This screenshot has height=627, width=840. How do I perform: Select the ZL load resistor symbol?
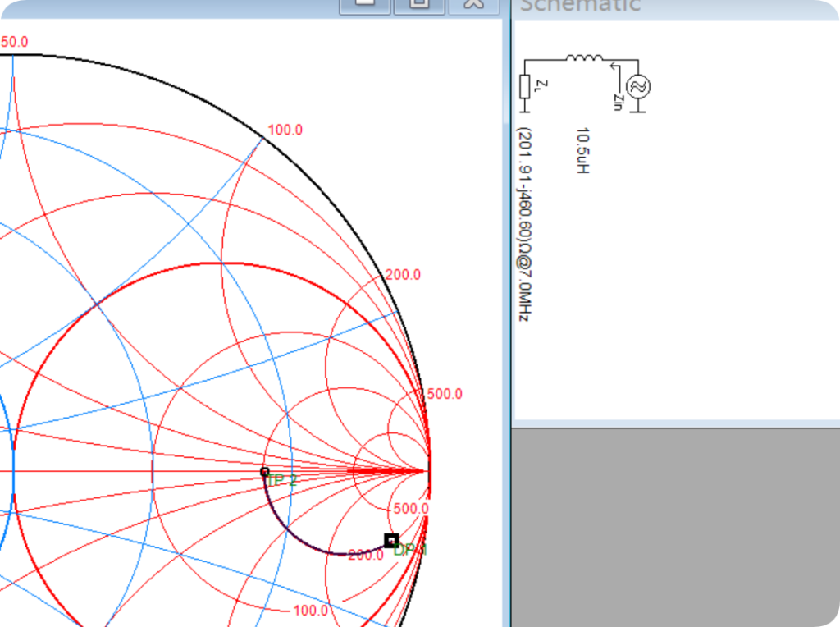point(525,87)
